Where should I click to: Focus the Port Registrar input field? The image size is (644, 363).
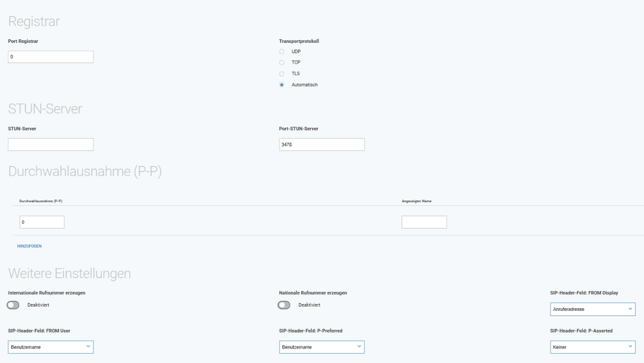point(50,57)
